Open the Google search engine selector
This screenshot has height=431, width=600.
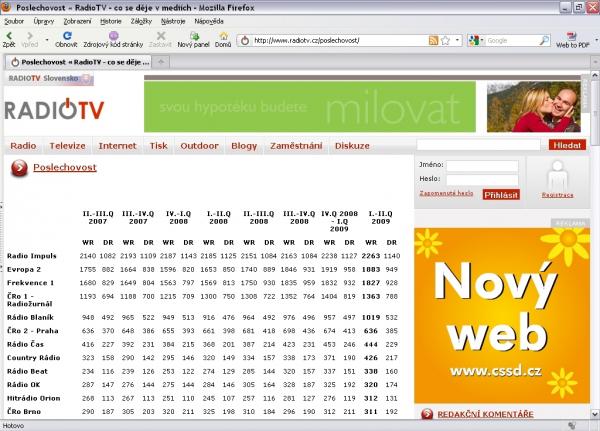click(x=476, y=40)
